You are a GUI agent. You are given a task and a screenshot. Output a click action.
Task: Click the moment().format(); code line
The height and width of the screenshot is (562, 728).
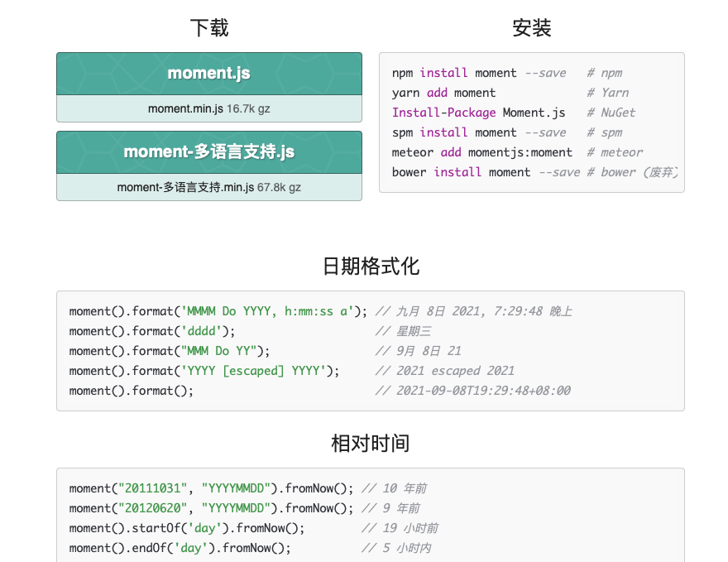click(132, 391)
